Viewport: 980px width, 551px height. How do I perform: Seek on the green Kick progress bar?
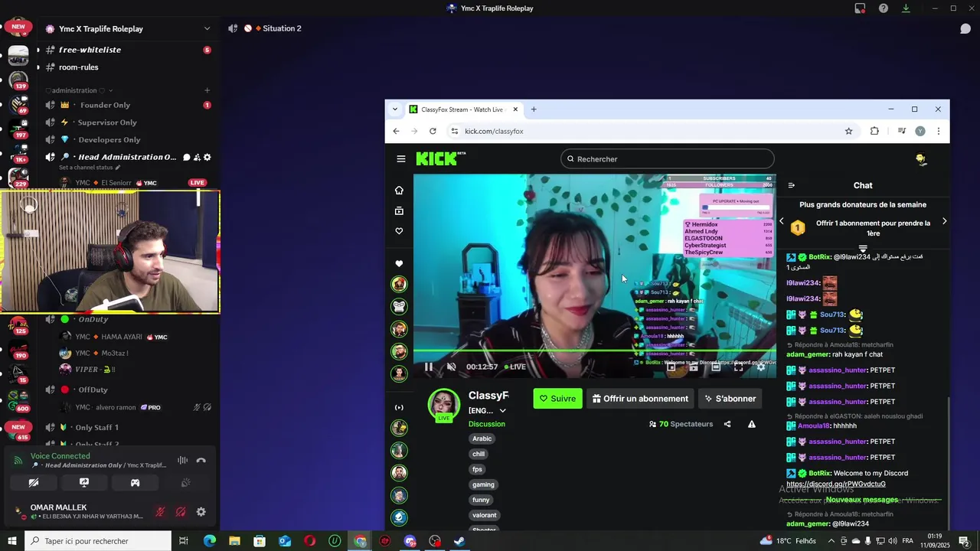tap(595, 351)
